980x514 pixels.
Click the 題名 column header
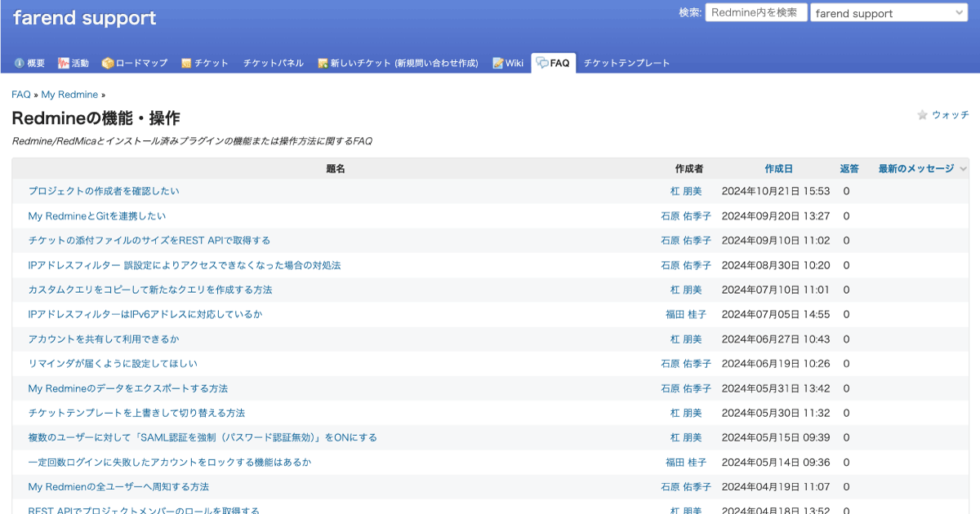(336, 169)
